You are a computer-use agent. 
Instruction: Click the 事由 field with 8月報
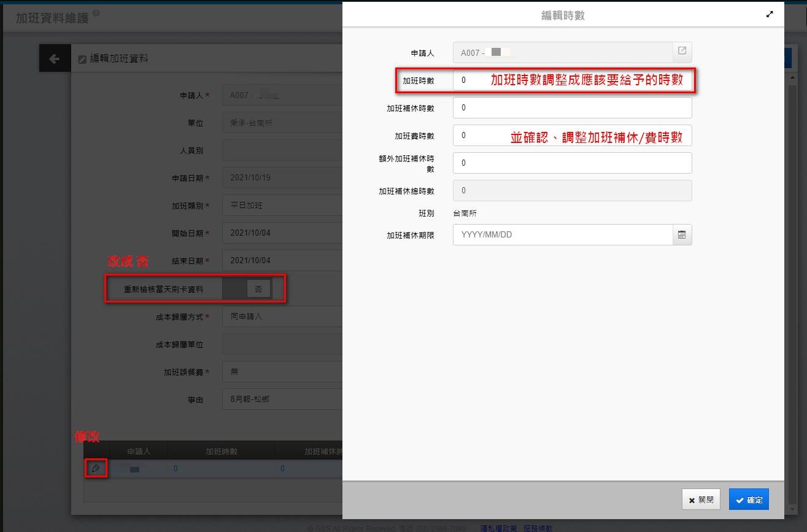tap(282, 399)
